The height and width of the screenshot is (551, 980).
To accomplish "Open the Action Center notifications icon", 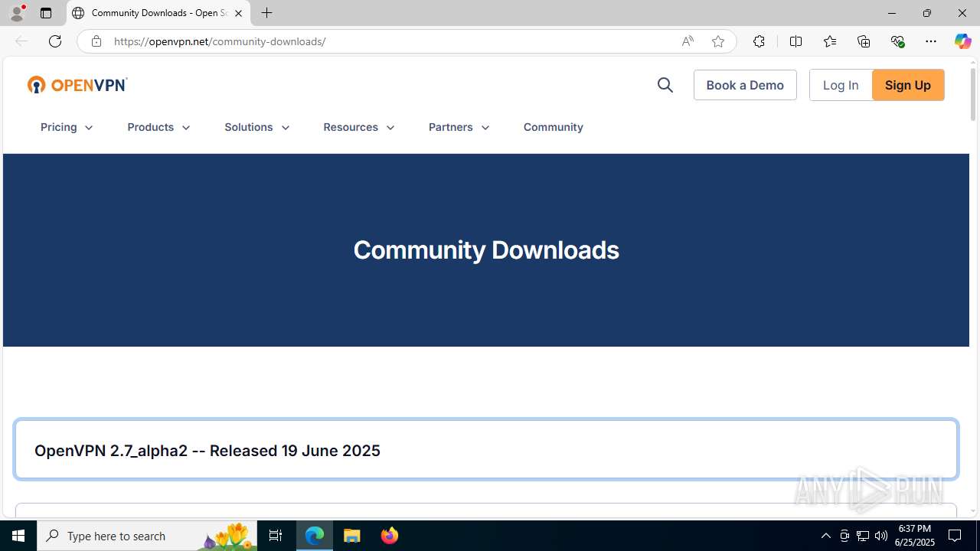I will point(955,536).
